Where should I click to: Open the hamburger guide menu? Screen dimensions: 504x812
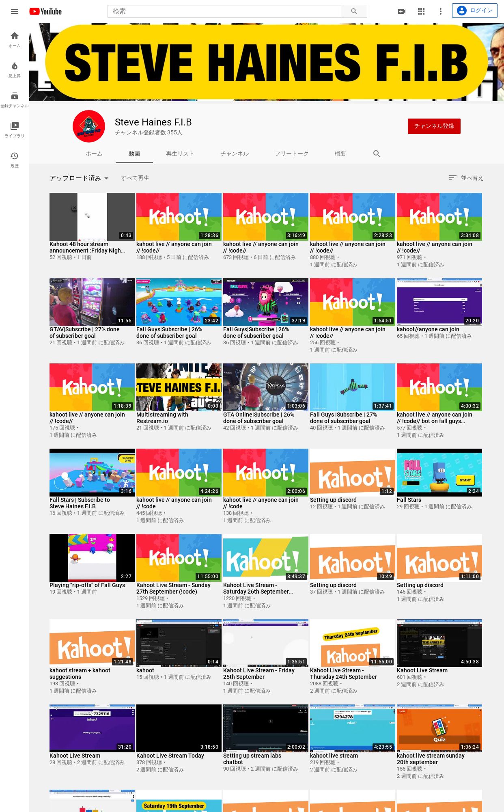tap(15, 11)
